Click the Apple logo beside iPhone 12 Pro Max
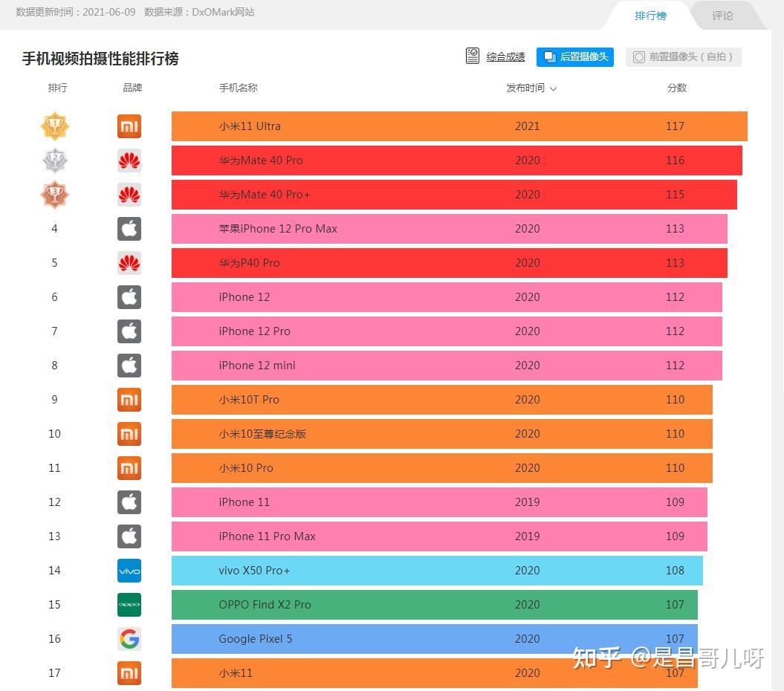 129,229
